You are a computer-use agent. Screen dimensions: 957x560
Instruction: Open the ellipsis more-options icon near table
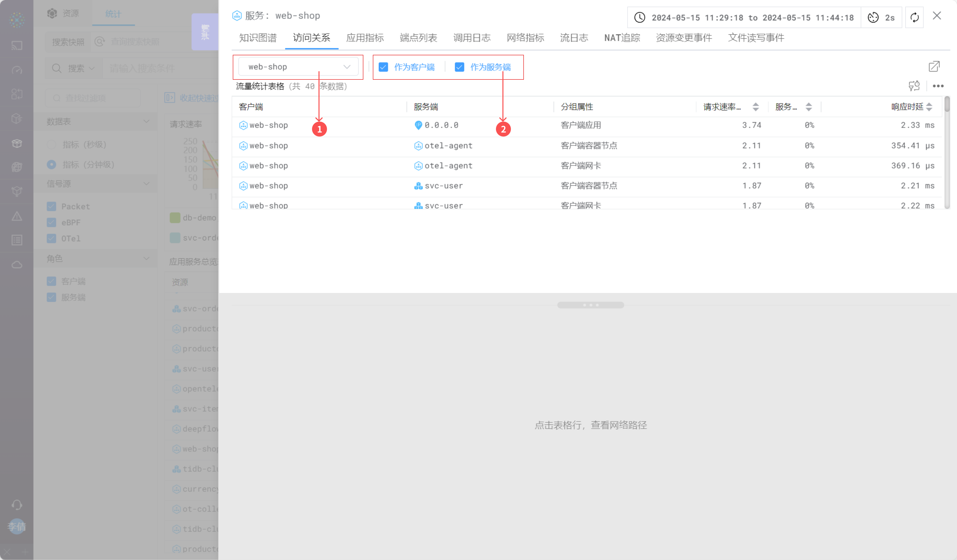(x=938, y=86)
